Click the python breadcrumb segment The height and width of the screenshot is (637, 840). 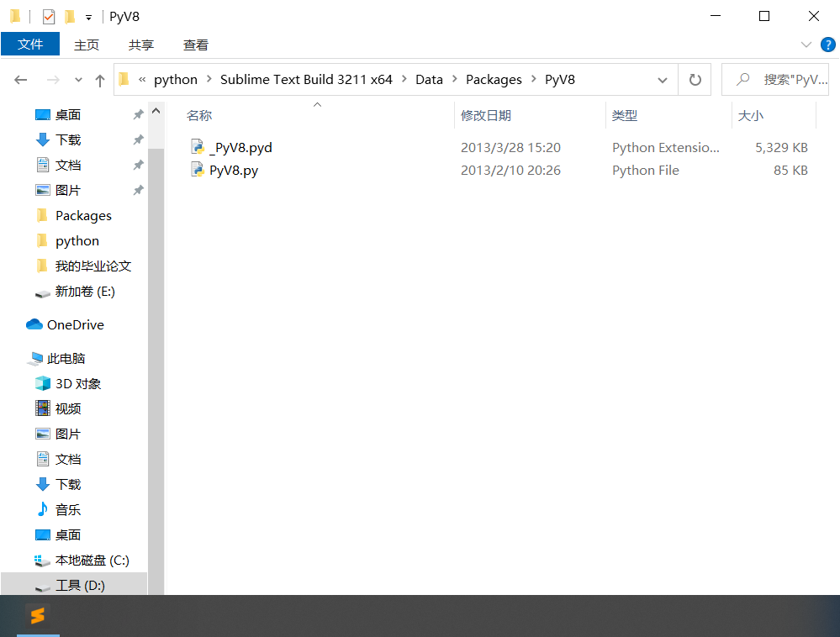pyautogui.click(x=175, y=80)
